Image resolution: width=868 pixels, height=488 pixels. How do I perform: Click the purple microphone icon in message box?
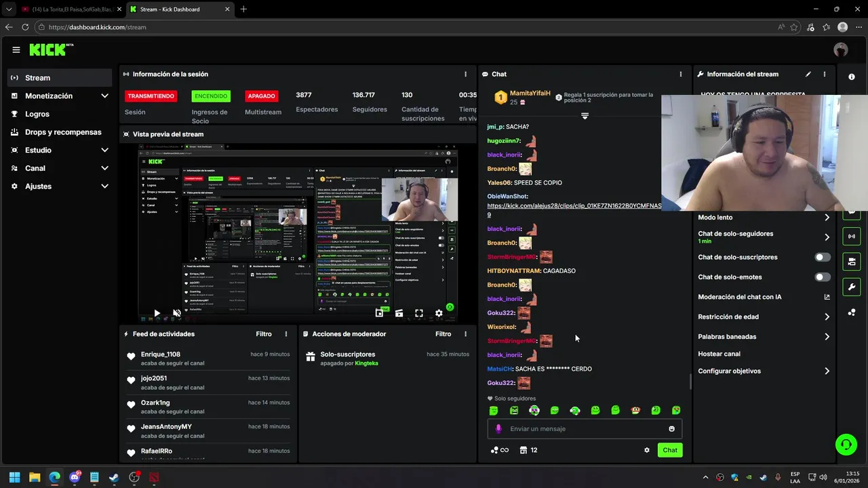click(498, 429)
